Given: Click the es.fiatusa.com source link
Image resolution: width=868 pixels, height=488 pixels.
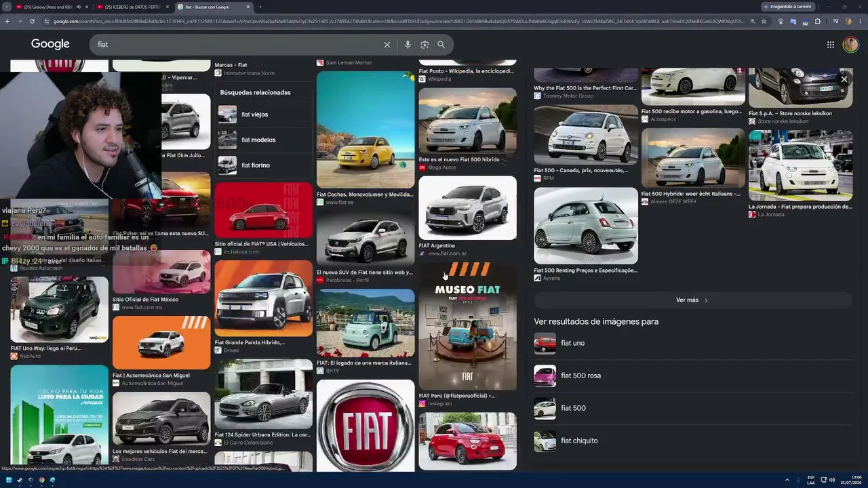Looking at the screenshot, I should pos(241,252).
